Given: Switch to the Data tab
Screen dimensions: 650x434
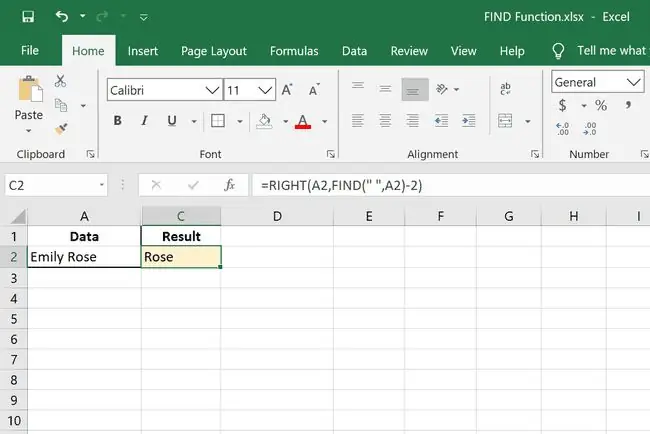Looking at the screenshot, I should pyautogui.click(x=354, y=51).
